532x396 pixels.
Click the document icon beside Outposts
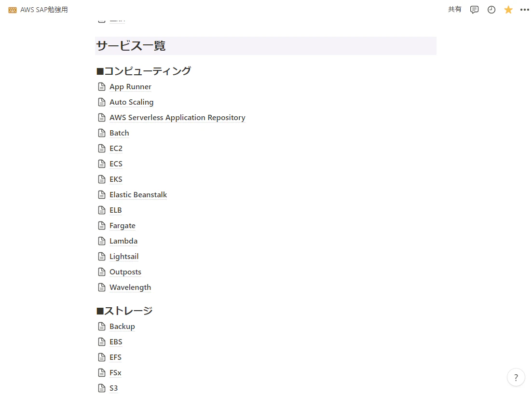click(102, 272)
